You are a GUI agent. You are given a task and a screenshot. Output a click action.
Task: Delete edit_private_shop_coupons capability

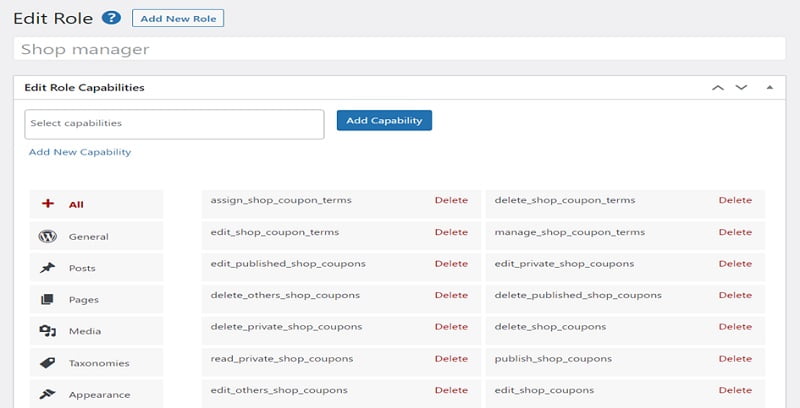(735, 264)
